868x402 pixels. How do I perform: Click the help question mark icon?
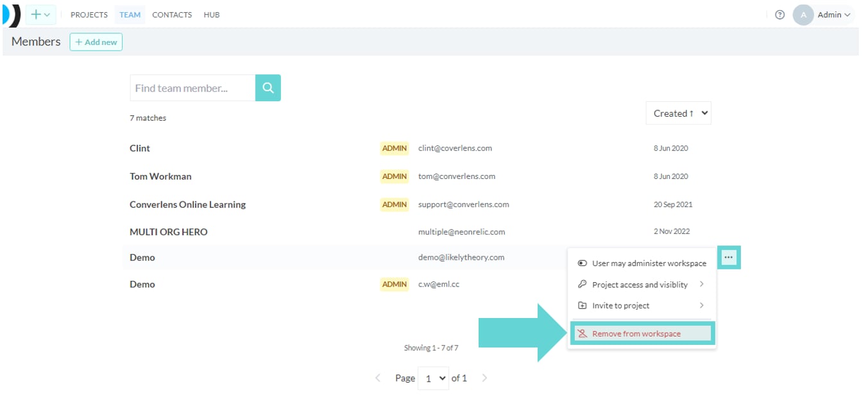(x=779, y=15)
